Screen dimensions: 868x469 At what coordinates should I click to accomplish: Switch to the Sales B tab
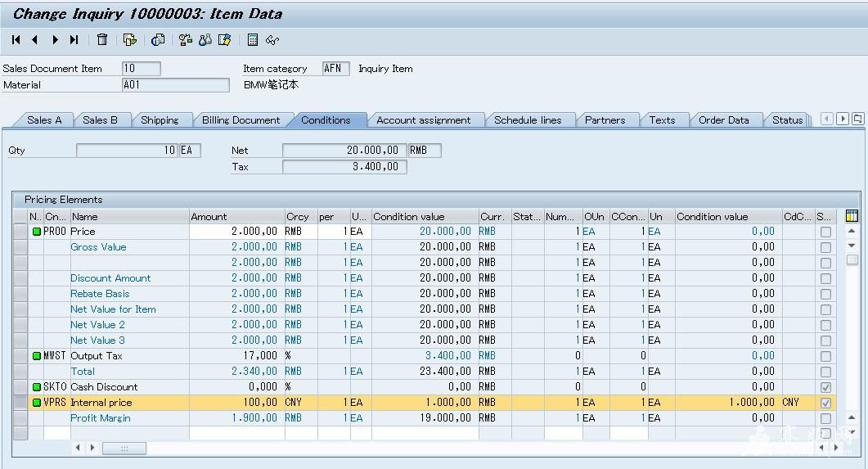pyautogui.click(x=100, y=120)
